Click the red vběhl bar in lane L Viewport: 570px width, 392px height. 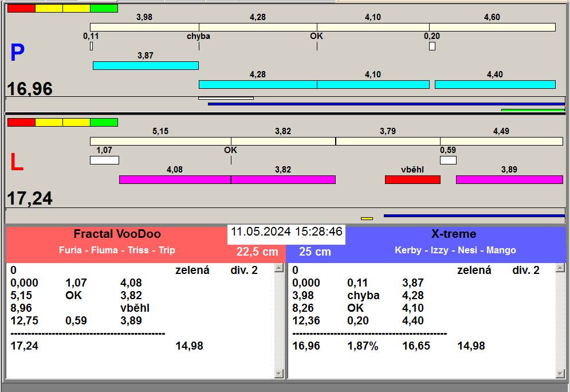click(x=412, y=179)
